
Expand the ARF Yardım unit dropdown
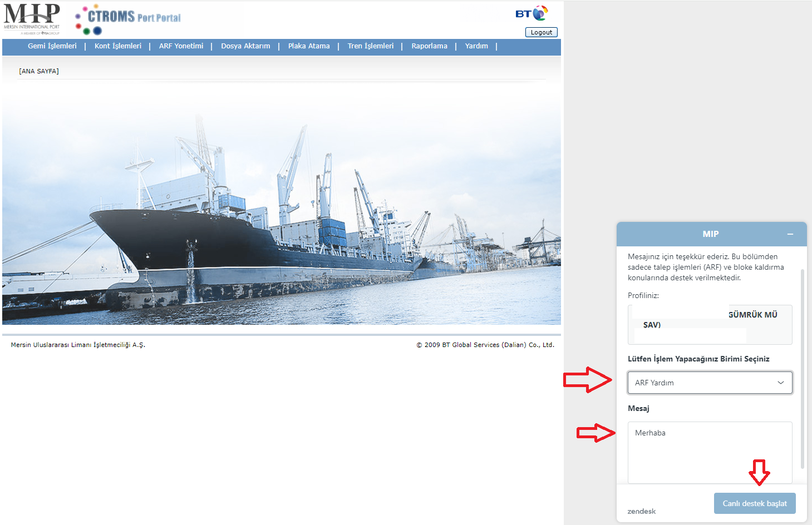click(710, 383)
